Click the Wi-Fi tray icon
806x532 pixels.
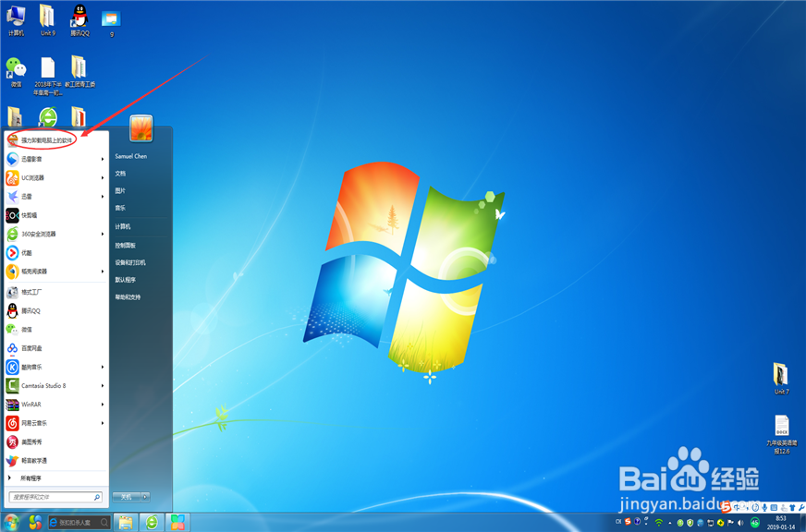click(658, 522)
